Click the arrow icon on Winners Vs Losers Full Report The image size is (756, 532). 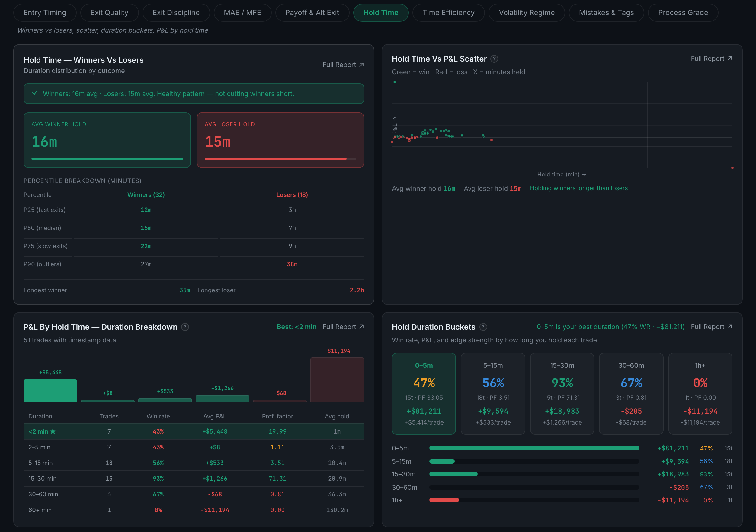(361, 65)
